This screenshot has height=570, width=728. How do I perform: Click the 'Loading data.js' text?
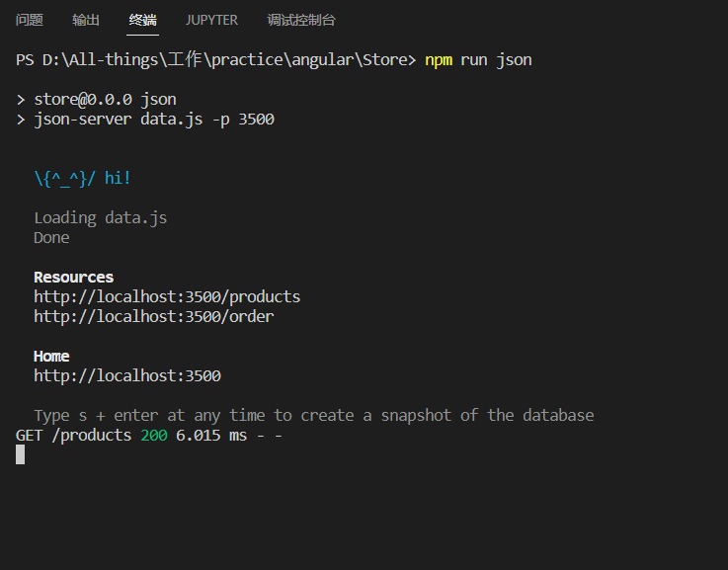101,217
